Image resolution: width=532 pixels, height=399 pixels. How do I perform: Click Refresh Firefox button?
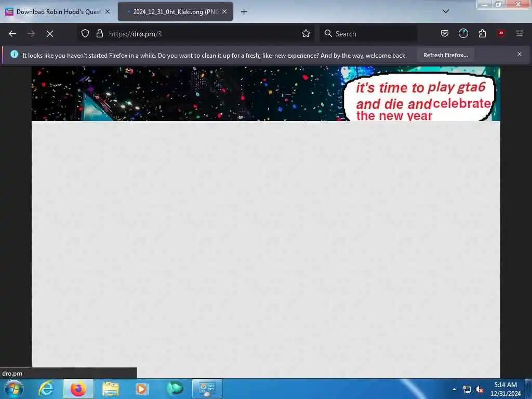pos(445,55)
